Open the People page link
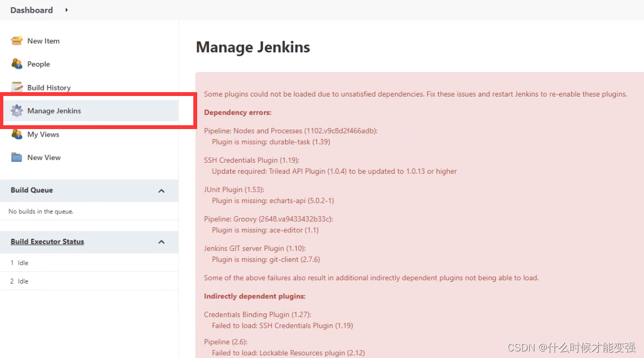This screenshot has height=358, width=644. 39,64
